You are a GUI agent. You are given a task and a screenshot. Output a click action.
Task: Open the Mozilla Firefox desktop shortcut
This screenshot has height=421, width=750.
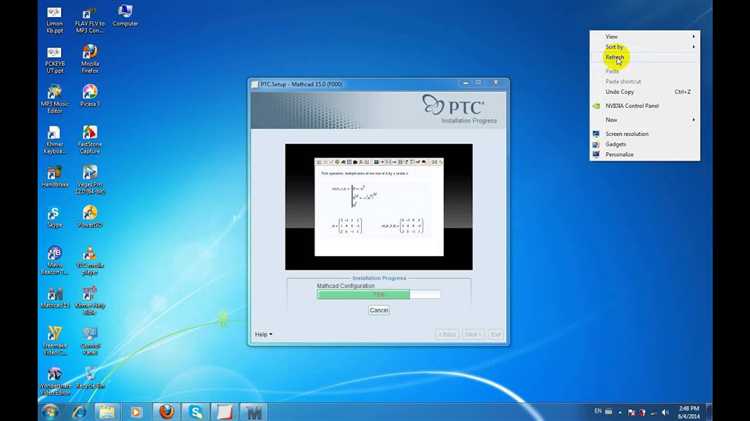coord(90,58)
